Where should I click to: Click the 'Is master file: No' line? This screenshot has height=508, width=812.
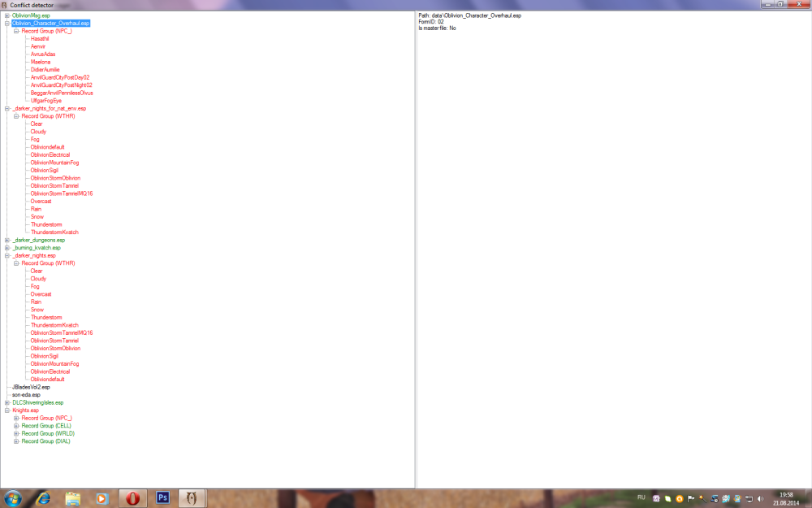437,28
